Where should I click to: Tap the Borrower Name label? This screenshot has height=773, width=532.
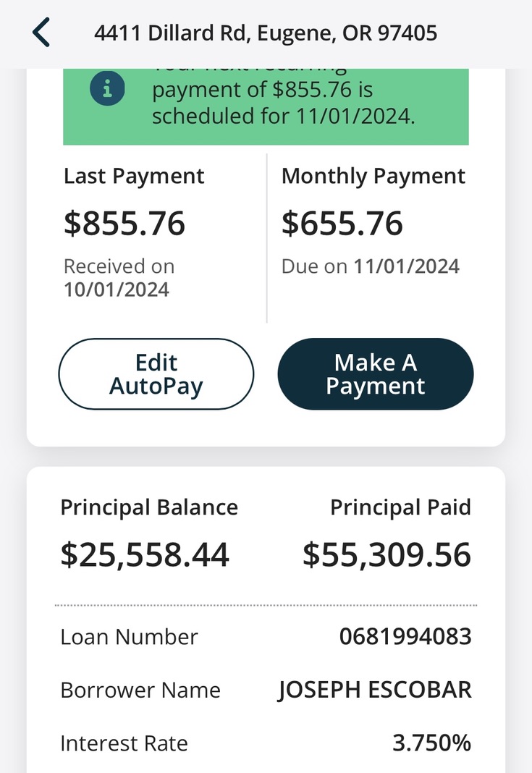pos(140,690)
